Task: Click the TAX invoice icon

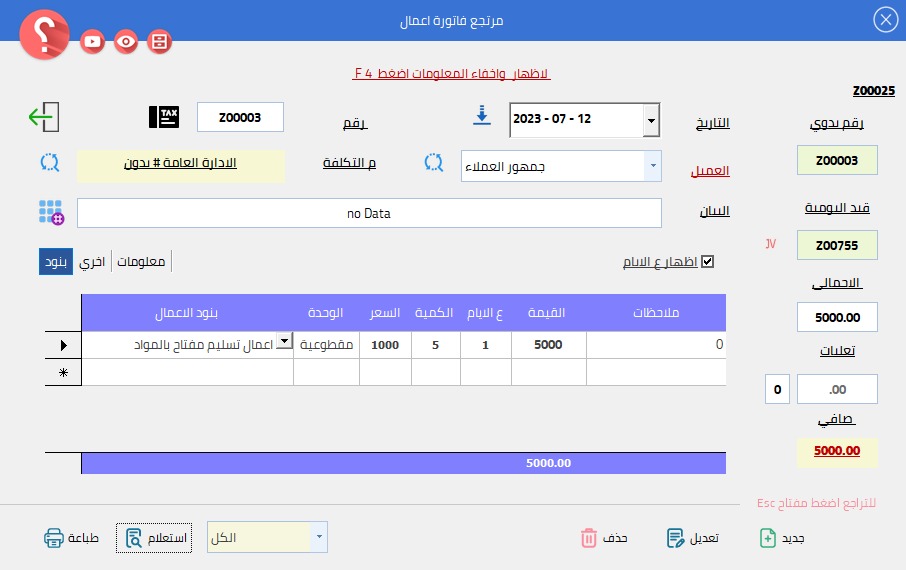Action: (164, 117)
